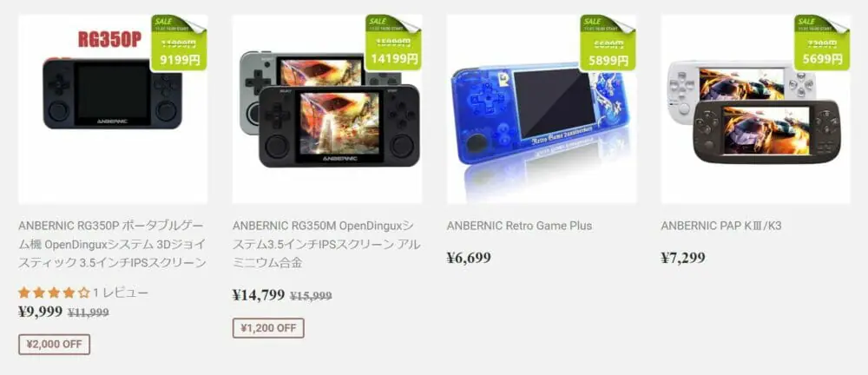The height and width of the screenshot is (375, 868).
Task: Click the ¥7,299 PAP K3 price
Action: pyautogui.click(x=683, y=258)
